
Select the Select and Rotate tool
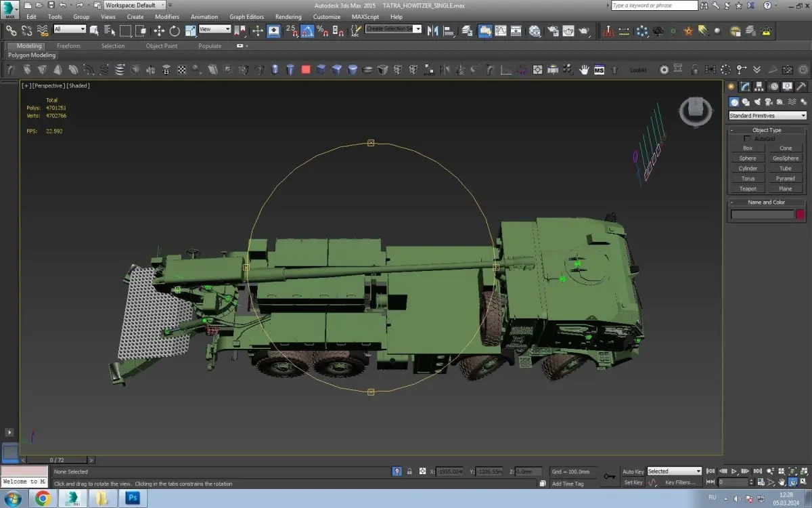click(175, 30)
